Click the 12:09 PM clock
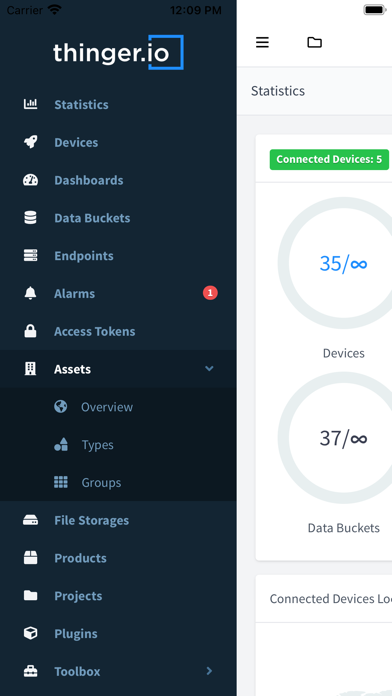 coord(196,10)
